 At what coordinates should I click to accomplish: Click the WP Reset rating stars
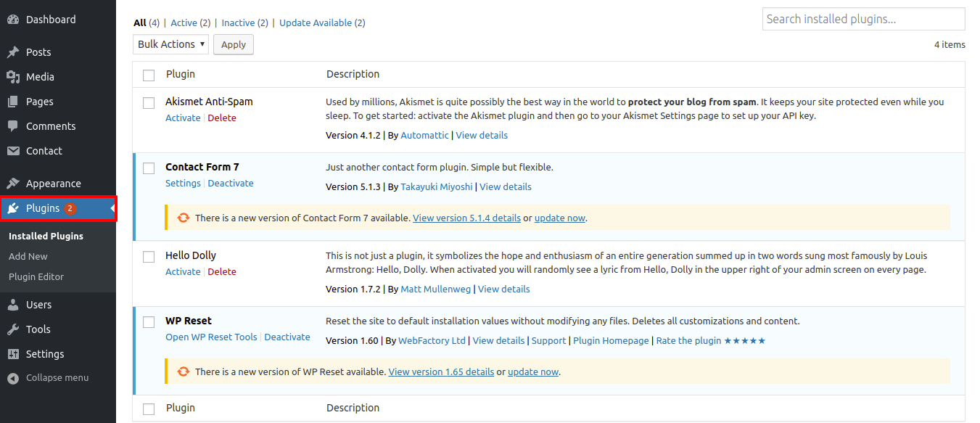point(745,340)
